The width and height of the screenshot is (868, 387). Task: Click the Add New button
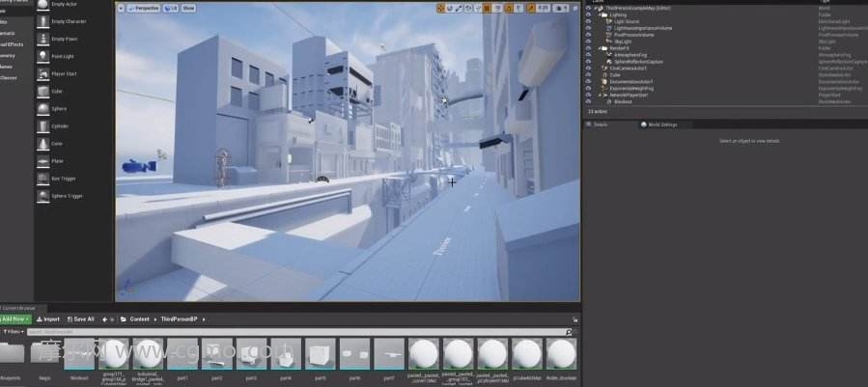pos(14,319)
